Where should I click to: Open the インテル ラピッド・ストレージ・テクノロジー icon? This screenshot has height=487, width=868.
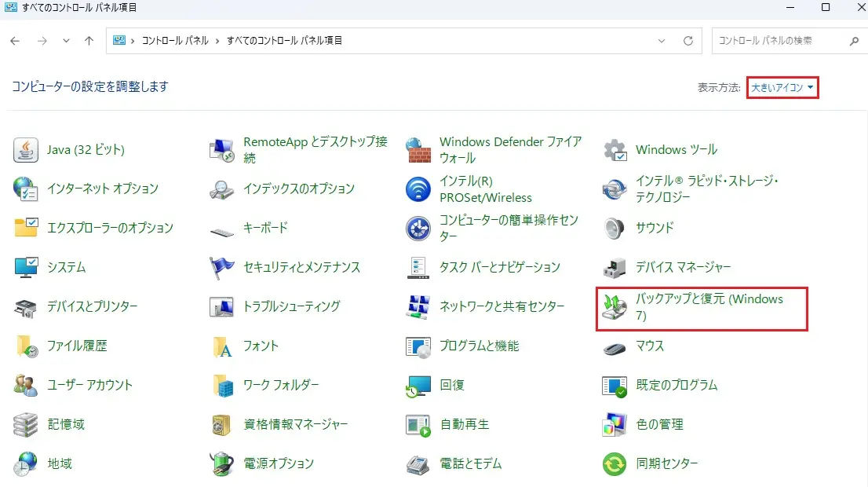pyautogui.click(x=615, y=189)
